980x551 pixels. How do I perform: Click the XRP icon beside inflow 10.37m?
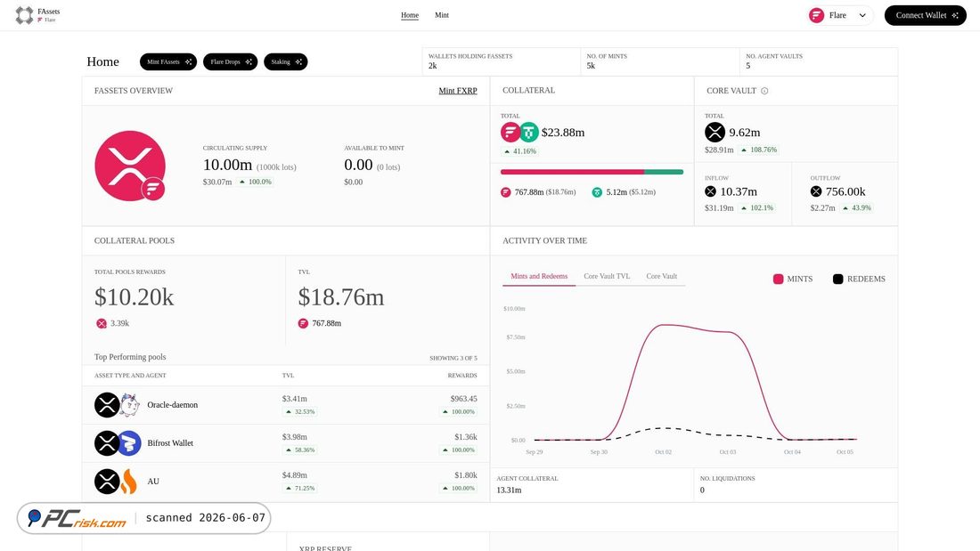(710, 191)
